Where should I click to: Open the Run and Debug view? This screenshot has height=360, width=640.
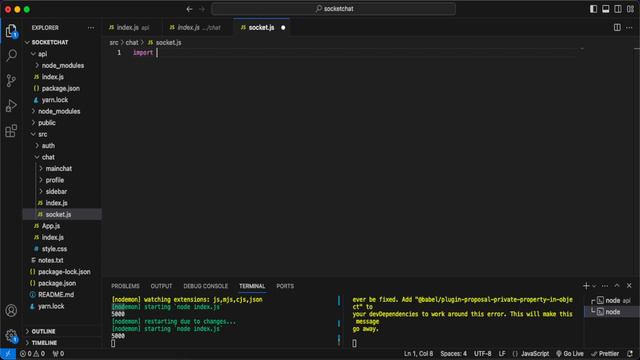pyautogui.click(x=11, y=105)
